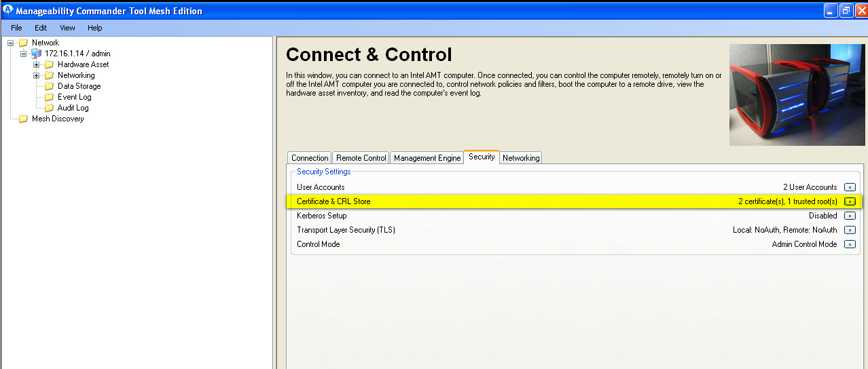Open the Edit menu
868x369 pixels.
pyautogui.click(x=41, y=28)
